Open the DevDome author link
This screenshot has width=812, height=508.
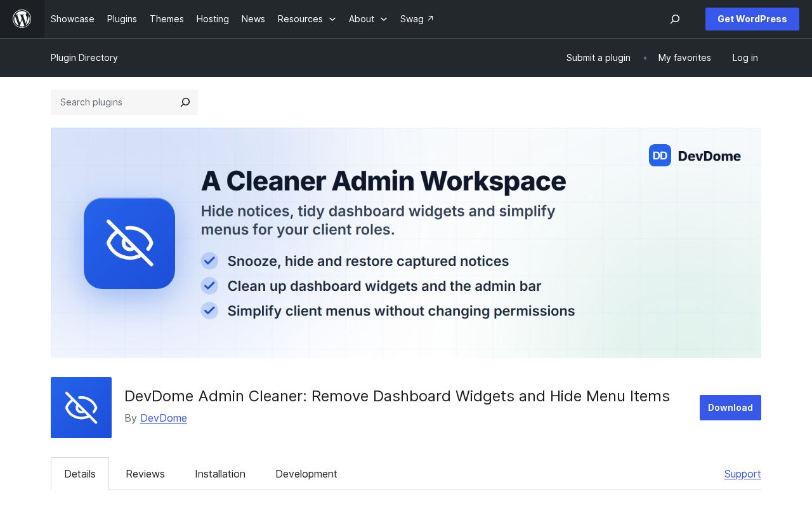[x=164, y=418]
